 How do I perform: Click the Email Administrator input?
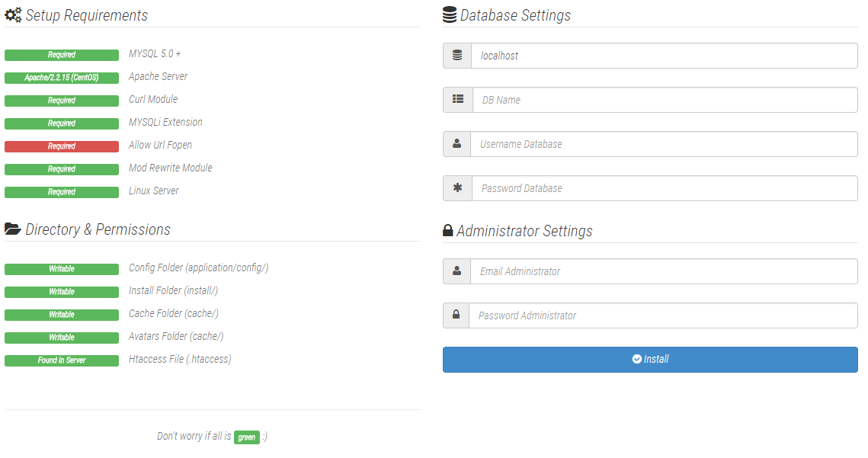(x=663, y=271)
